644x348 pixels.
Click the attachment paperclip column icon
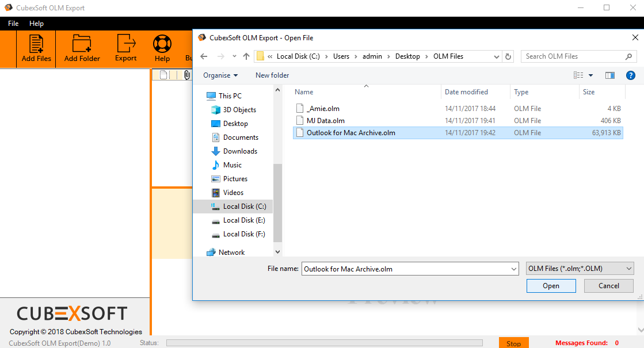click(x=187, y=75)
